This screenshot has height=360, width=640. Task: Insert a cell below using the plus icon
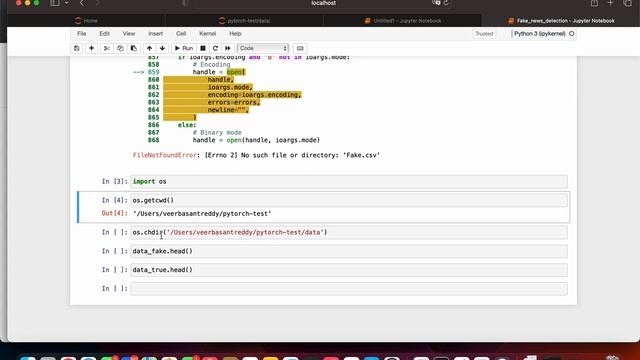(x=91, y=48)
